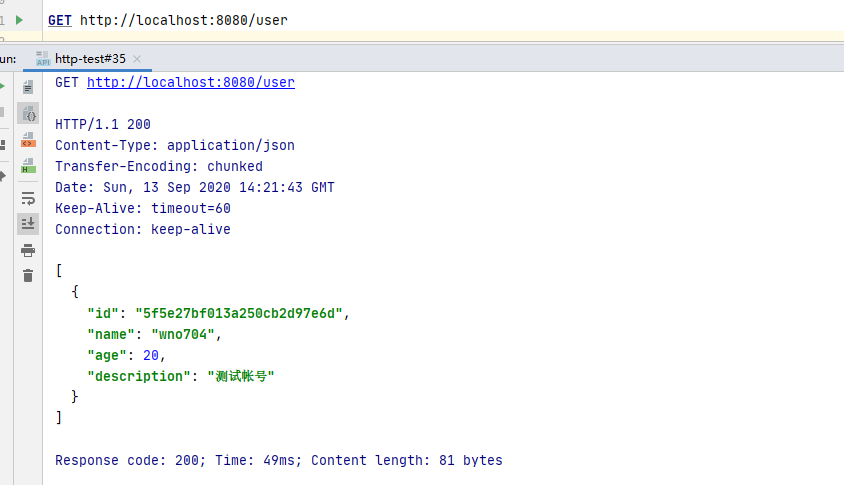This screenshot has width=844, height=485.
Task: Switch response view to JSON format
Action: tap(28, 114)
